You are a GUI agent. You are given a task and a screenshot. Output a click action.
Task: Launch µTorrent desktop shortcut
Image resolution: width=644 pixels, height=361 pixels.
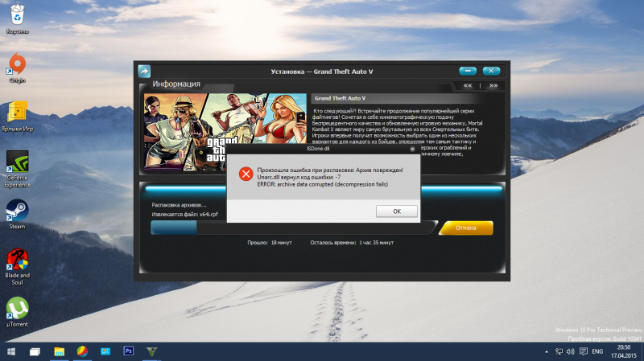17,312
